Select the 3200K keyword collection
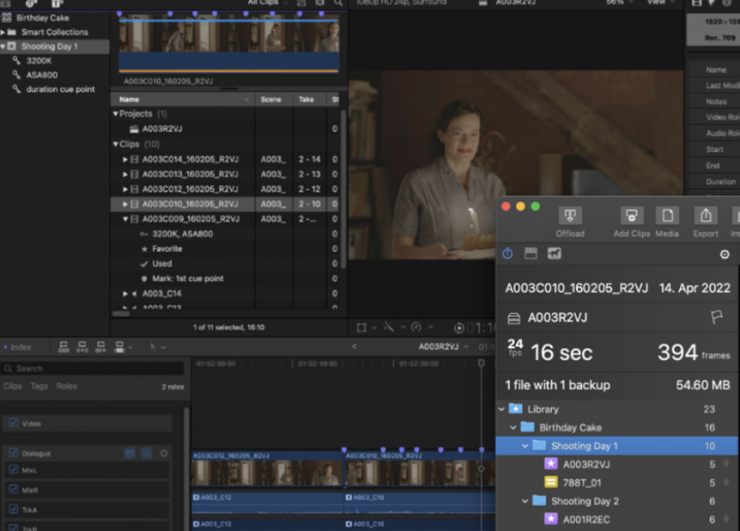This screenshot has width=740, height=531. [40, 60]
